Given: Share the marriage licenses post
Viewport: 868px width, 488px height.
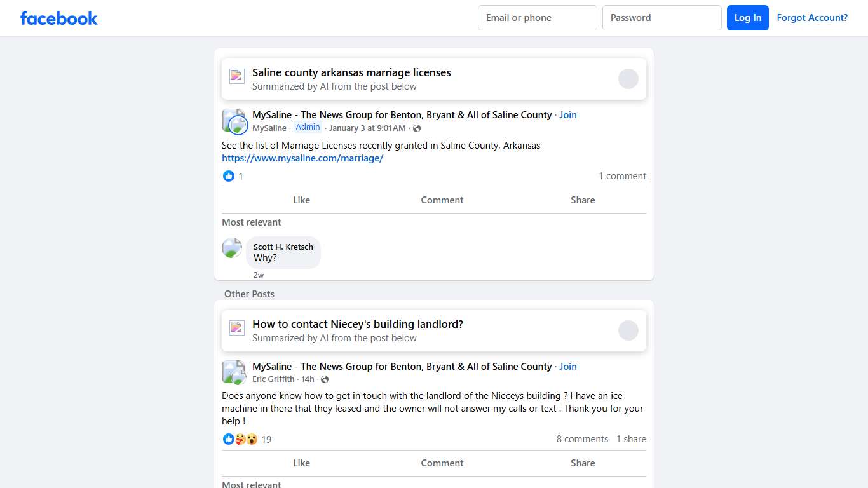Looking at the screenshot, I should tap(582, 200).
